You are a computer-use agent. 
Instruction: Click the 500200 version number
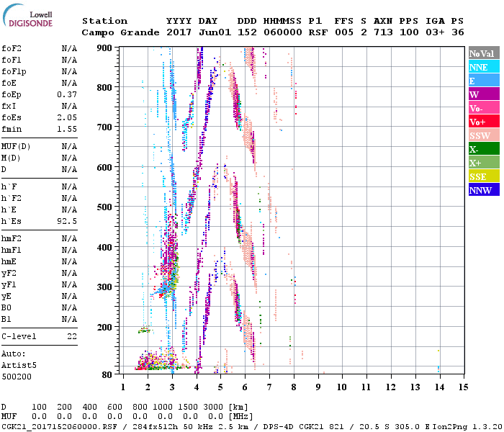pyautogui.click(x=17, y=377)
